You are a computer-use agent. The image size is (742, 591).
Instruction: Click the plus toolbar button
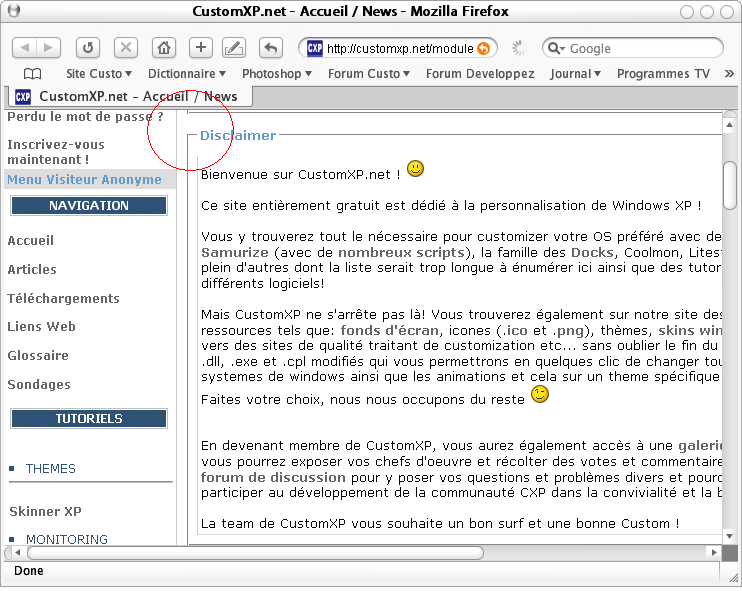201,47
